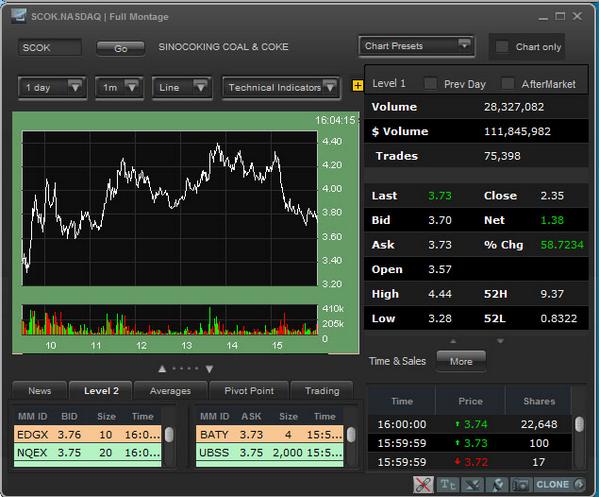Click the 16:04:15 chart timestamp
The height and width of the screenshot is (497, 599).
click(x=335, y=120)
